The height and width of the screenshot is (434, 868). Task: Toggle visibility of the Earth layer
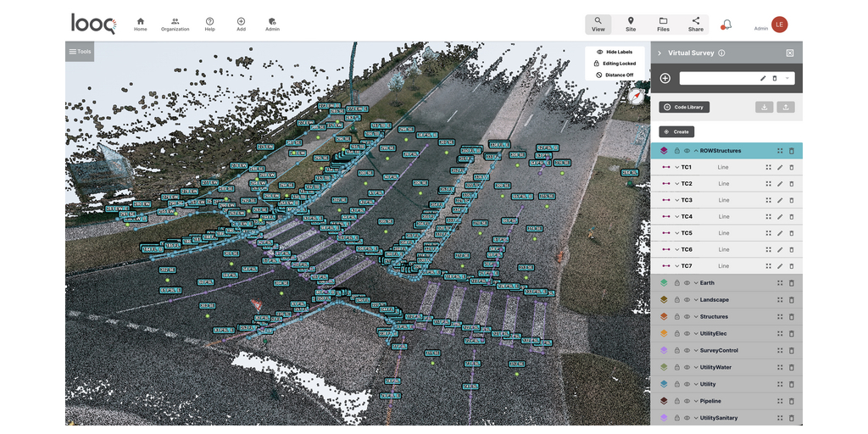[x=687, y=283]
